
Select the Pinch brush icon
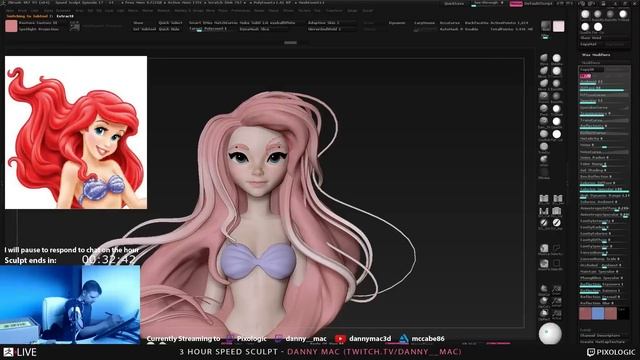click(x=544, y=108)
